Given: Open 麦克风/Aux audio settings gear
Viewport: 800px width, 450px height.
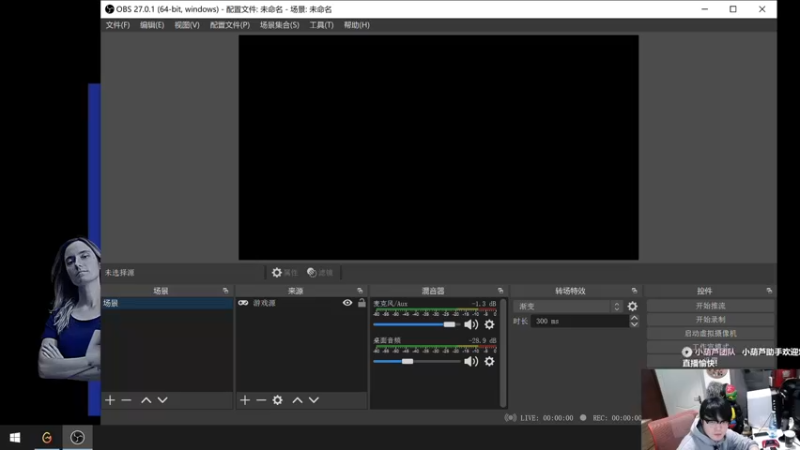Looking at the screenshot, I should [489, 324].
